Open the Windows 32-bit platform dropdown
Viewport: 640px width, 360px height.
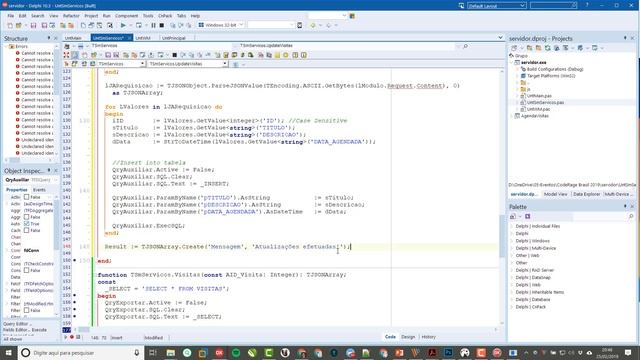(241, 25)
